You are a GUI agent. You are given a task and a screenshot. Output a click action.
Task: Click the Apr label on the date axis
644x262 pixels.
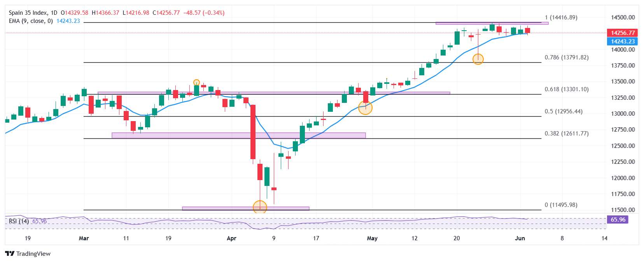[x=231, y=238]
